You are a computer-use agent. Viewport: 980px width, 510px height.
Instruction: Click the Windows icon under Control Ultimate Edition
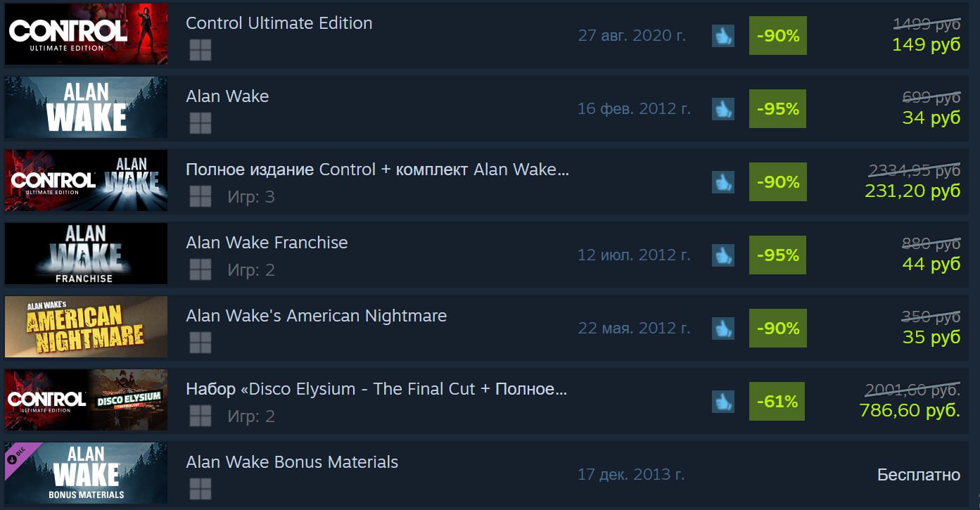(x=201, y=50)
